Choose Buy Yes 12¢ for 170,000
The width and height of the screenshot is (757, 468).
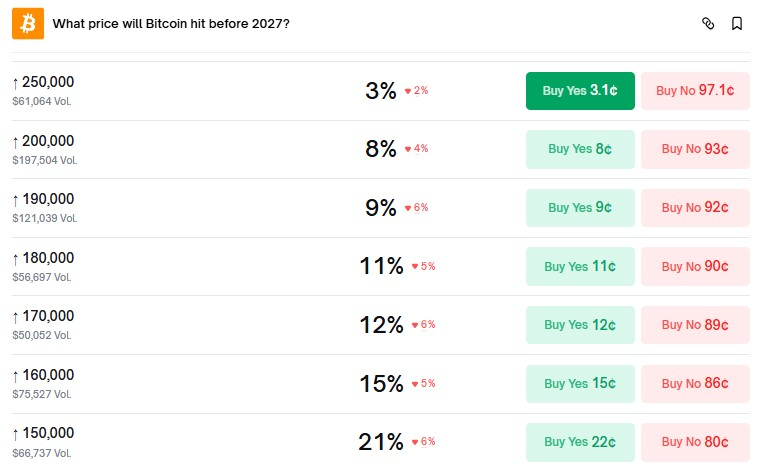(580, 325)
